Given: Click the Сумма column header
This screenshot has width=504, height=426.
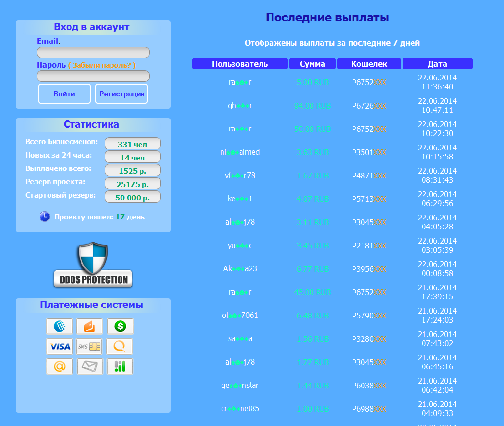Looking at the screenshot, I should tap(312, 64).
